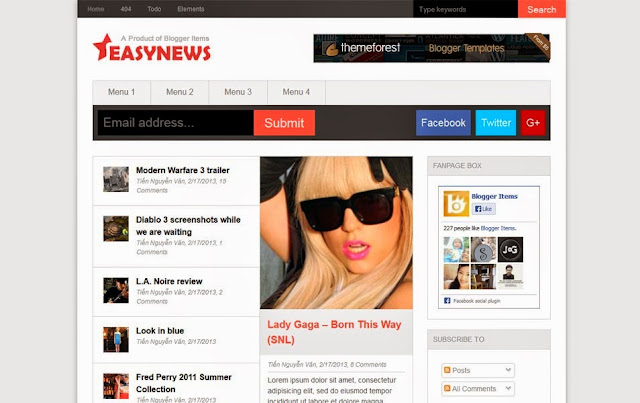Open the room interior fan profile picture
Viewport: 640px width, 403px height.
tap(483, 276)
